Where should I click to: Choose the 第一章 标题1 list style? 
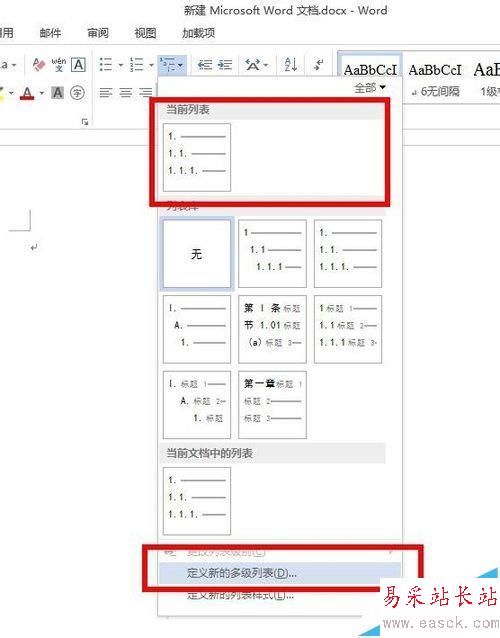click(x=272, y=405)
